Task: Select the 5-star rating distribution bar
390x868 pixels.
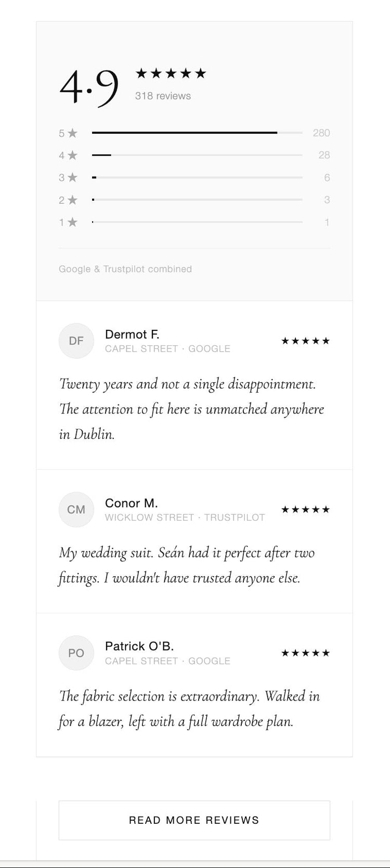Action: click(197, 133)
